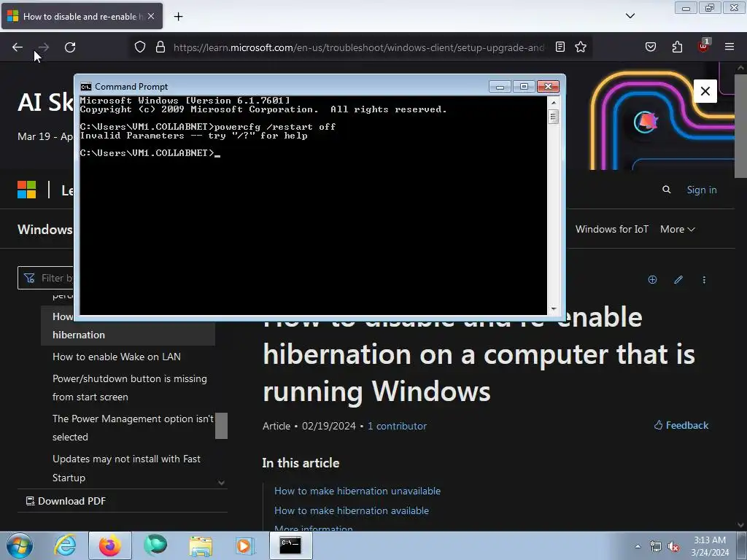Select the 'How to disable and re-enable' tab
The image size is (747, 560).
(x=82, y=16)
